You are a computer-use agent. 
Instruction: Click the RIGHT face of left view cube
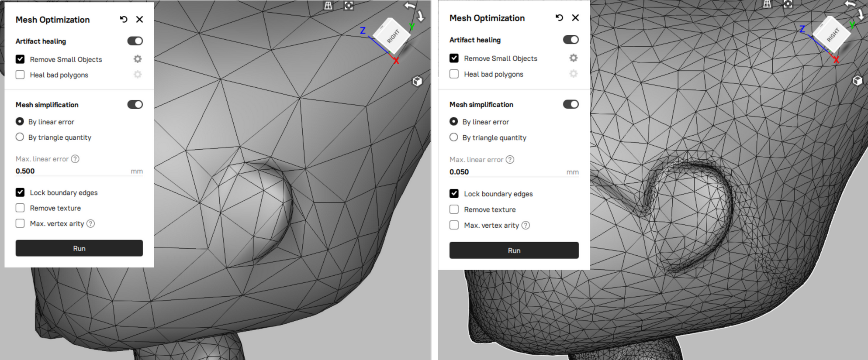(393, 37)
